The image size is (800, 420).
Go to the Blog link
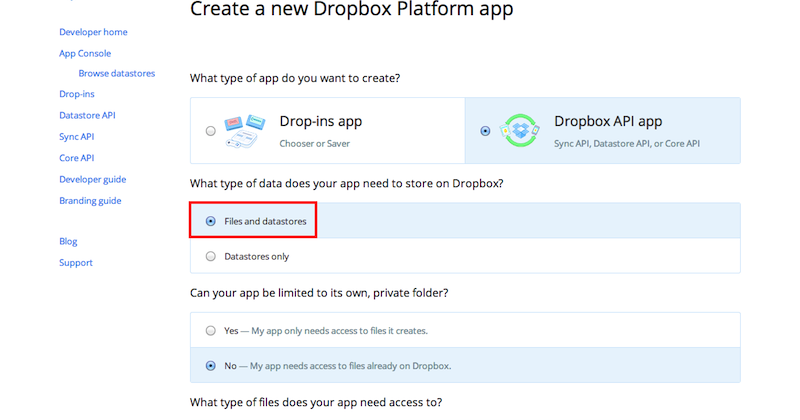coord(68,241)
